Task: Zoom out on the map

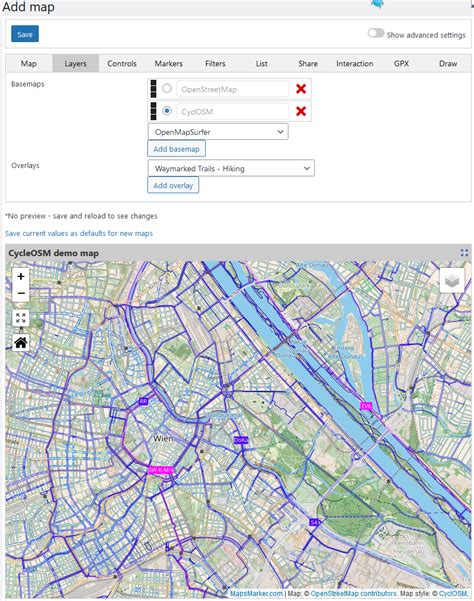Action: coord(21,293)
